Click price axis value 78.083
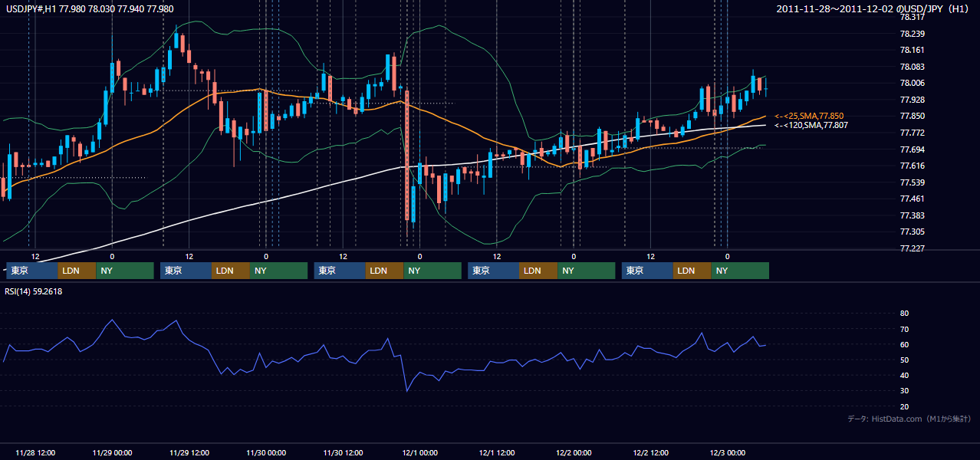Image resolution: width=980 pixels, height=460 pixels. [x=912, y=67]
